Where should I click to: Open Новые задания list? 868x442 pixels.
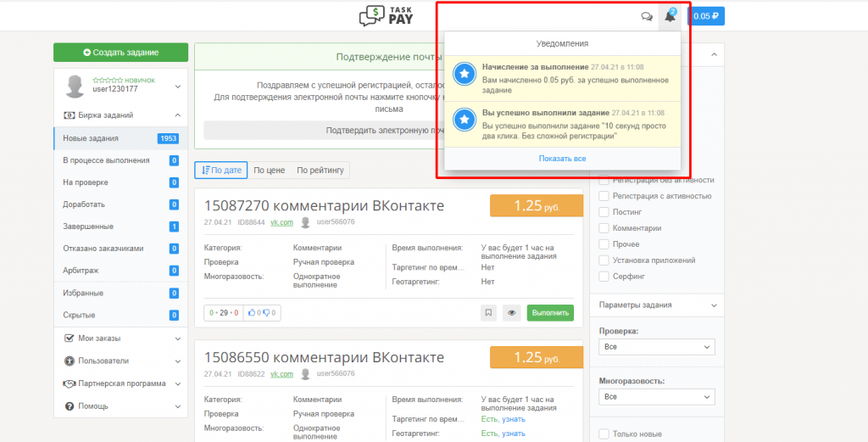pyautogui.click(x=120, y=138)
